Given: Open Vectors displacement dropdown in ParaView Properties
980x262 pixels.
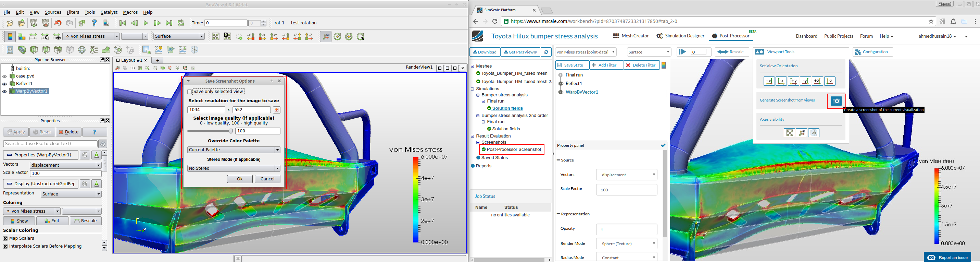Looking at the screenshot, I should pyautogui.click(x=66, y=165).
